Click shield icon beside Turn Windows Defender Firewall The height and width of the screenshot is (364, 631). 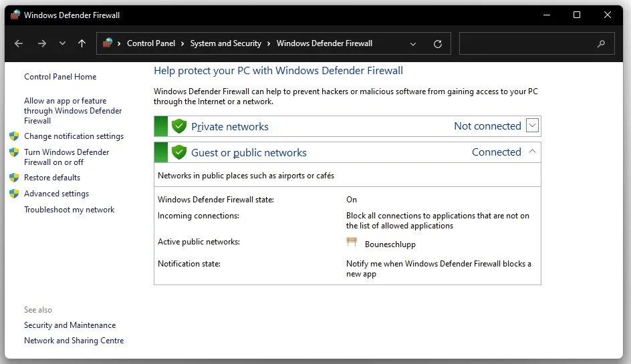tap(14, 152)
